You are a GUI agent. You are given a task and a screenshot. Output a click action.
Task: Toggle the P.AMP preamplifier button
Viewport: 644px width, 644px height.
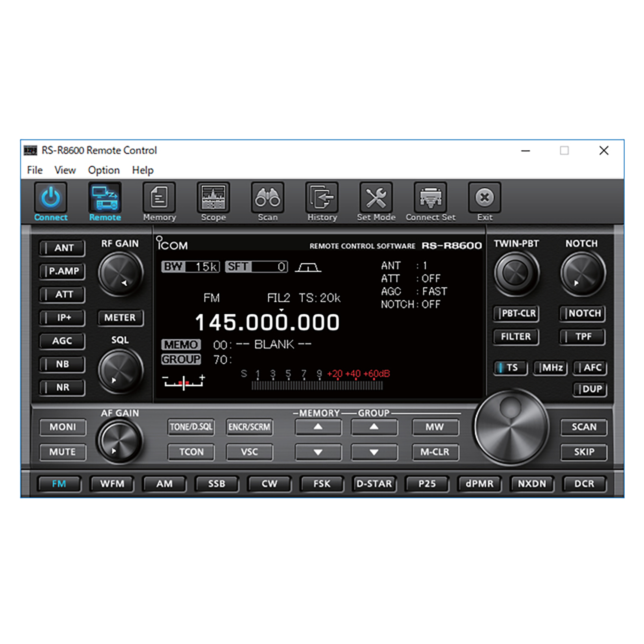[x=63, y=271]
